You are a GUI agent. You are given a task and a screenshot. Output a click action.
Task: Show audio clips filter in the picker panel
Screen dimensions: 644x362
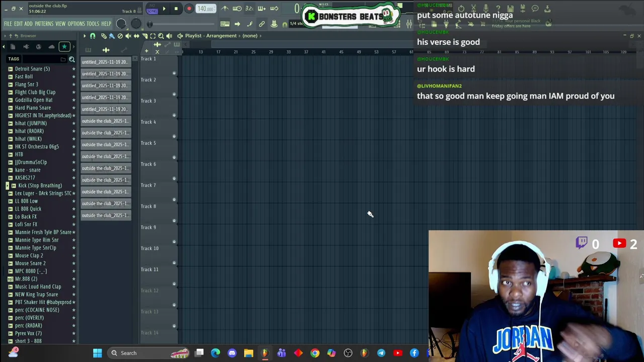click(106, 50)
